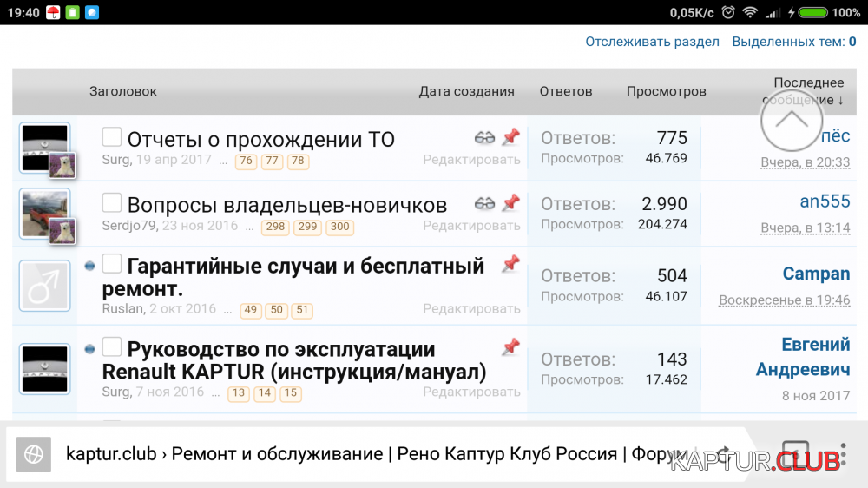Check the box for Гарантийные случаи thread
868x488 pixels.
(112, 263)
